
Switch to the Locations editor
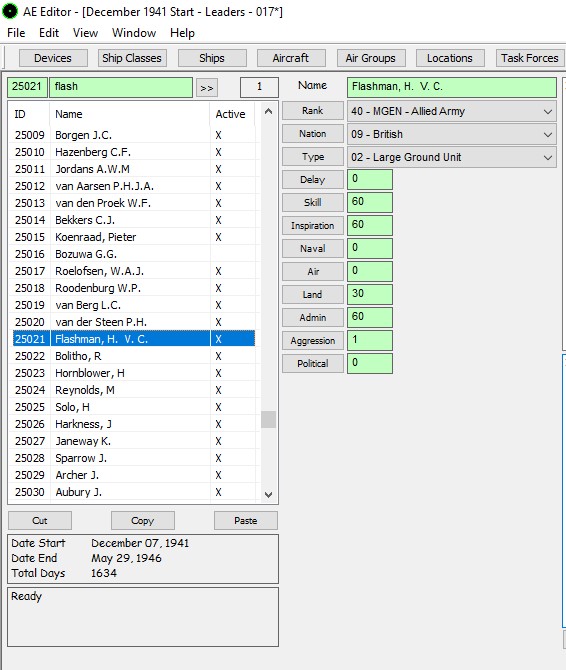(x=450, y=58)
